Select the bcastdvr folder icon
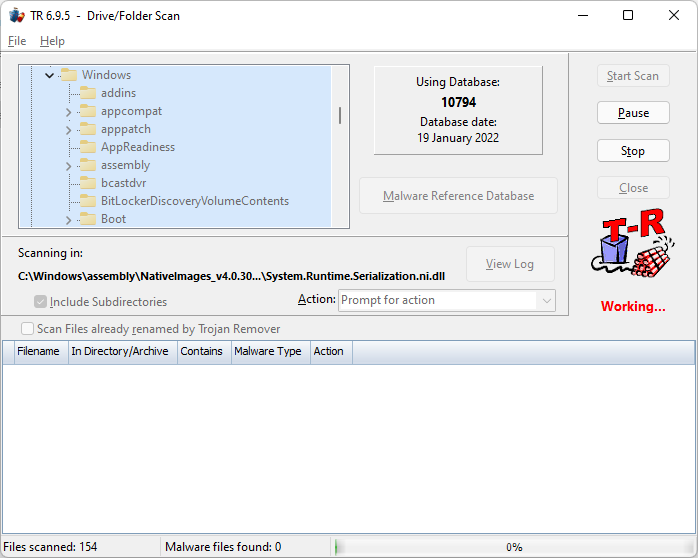This screenshot has height=558, width=698. click(x=88, y=183)
